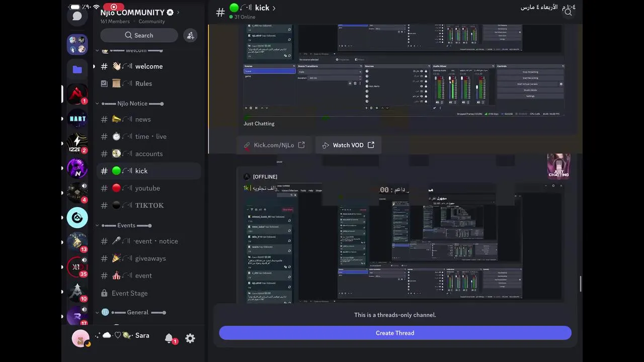Viewport: 644px width, 362px height.
Task: Click the hash icon beside kick title
Action: tap(220, 12)
